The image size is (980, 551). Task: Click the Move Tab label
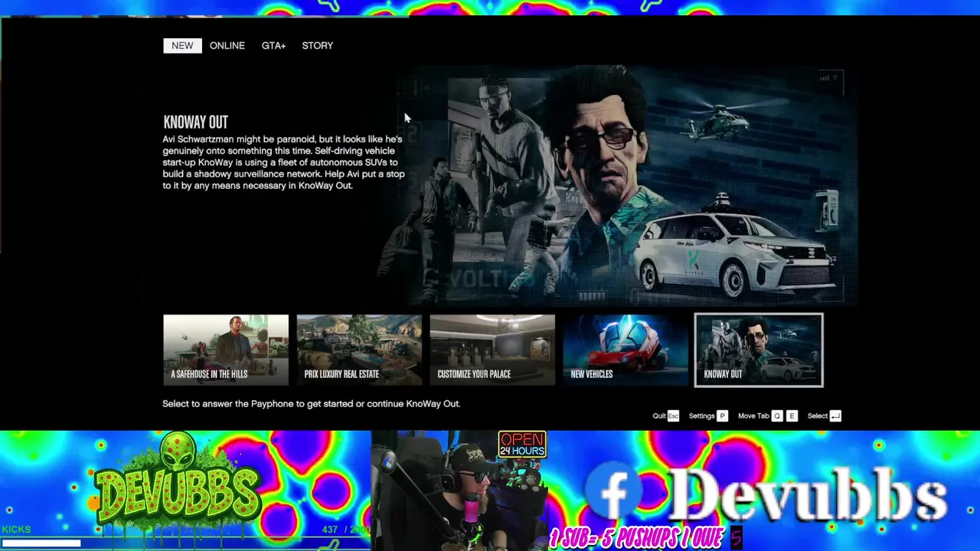[753, 416]
